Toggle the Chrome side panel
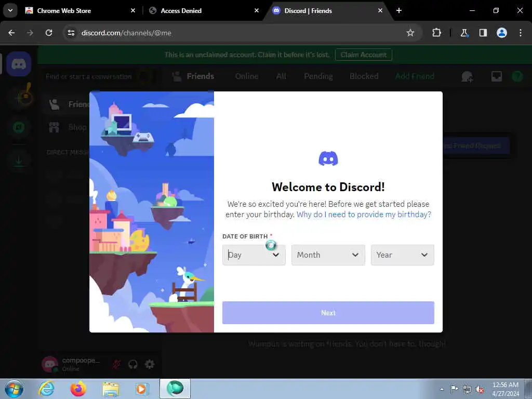Viewport: 532px width, 399px height. (483, 33)
